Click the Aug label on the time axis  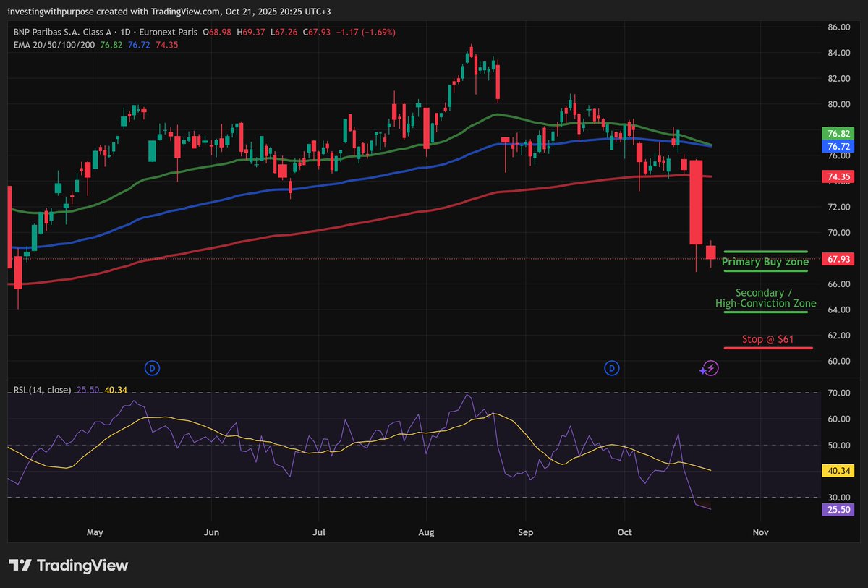coord(426,532)
